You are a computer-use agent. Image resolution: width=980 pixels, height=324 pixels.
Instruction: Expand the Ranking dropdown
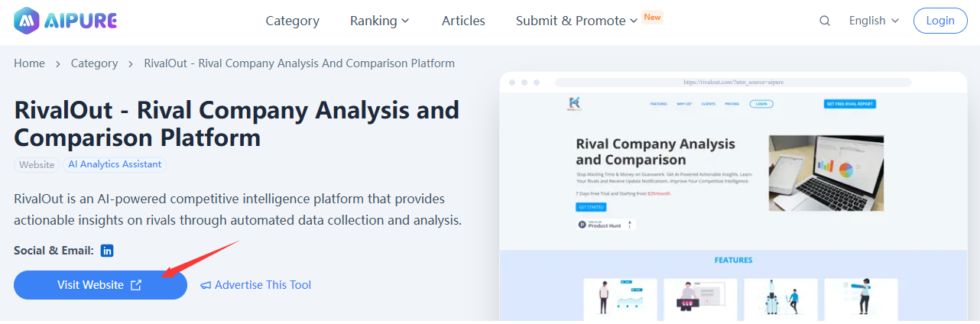(x=380, y=21)
